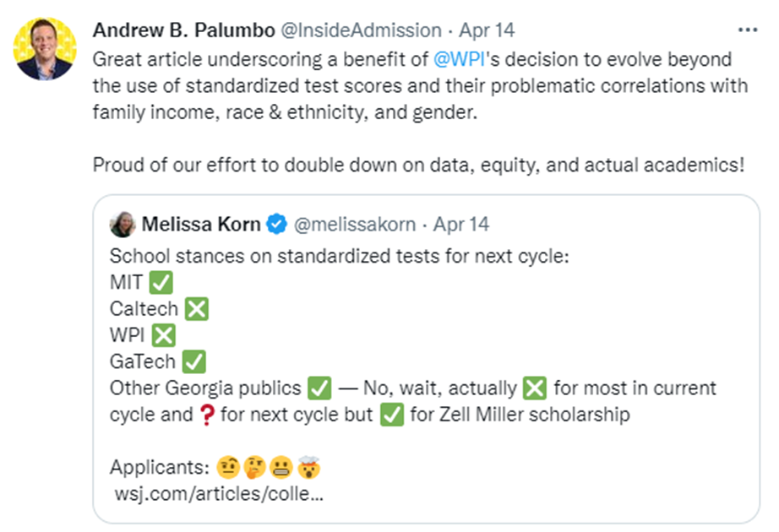Screen dimensions: 779x532
Task: Click the Andrew B. Palumbo display name
Action: pos(184,30)
